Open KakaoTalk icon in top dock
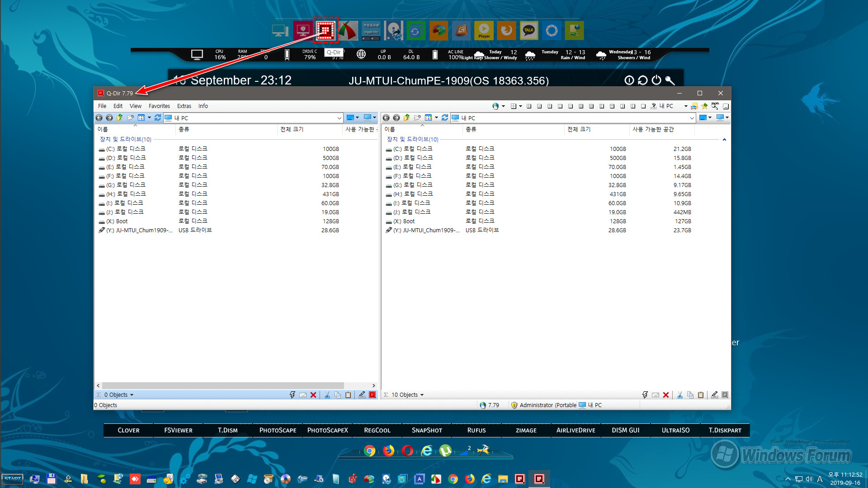Viewport: 868px width, 488px height. pyautogui.click(x=529, y=31)
